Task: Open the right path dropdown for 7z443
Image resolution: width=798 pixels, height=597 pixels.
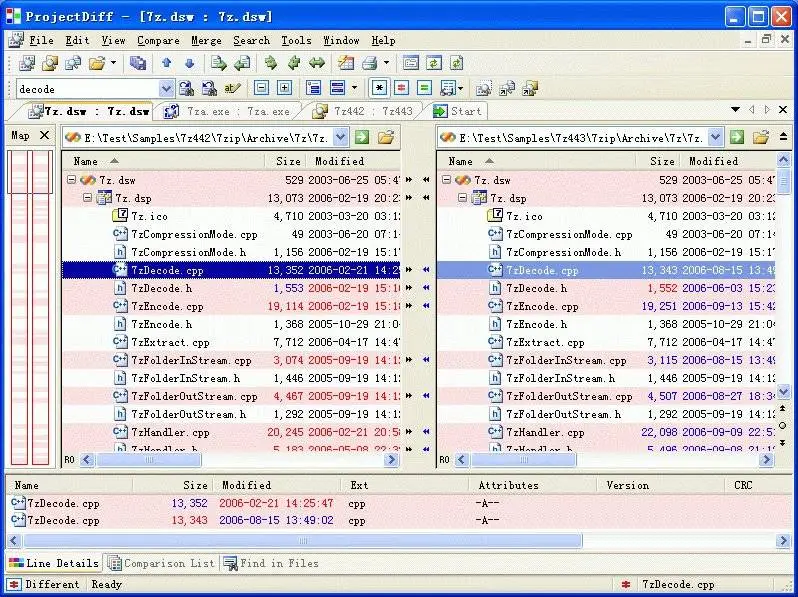Action: click(x=715, y=137)
